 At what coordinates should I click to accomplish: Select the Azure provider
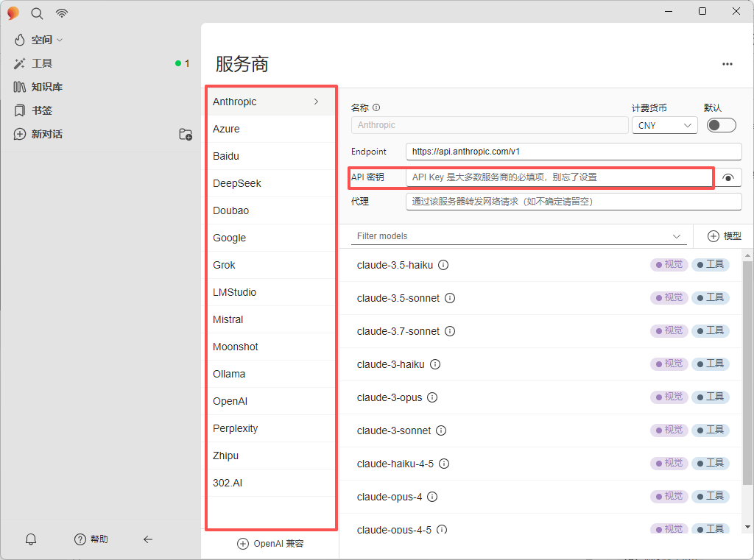pyautogui.click(x=271, y=129)
